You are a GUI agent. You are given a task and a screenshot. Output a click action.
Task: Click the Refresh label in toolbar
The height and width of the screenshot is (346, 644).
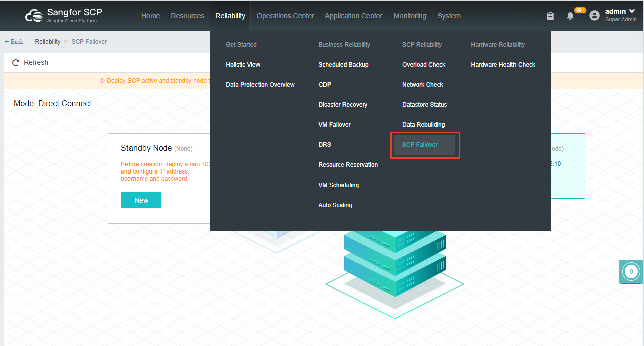pyautogui.click(x=36, y=62)
